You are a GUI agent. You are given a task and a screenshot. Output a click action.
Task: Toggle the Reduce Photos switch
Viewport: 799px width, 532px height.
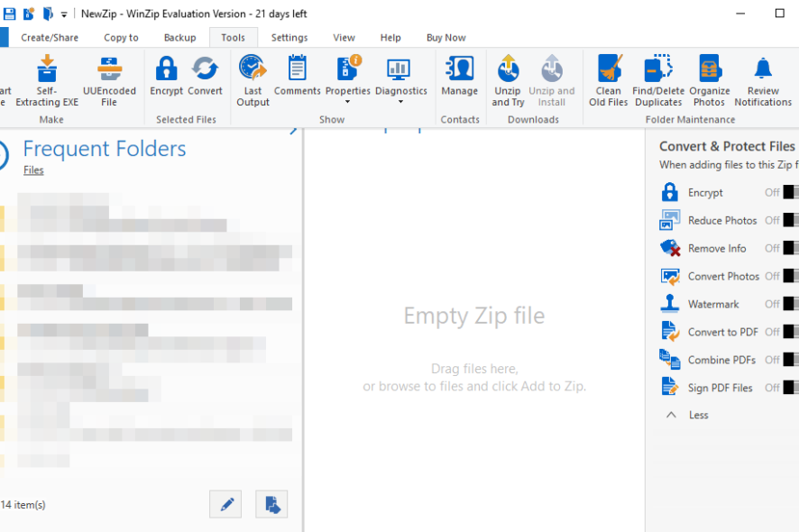pos(791,220)
